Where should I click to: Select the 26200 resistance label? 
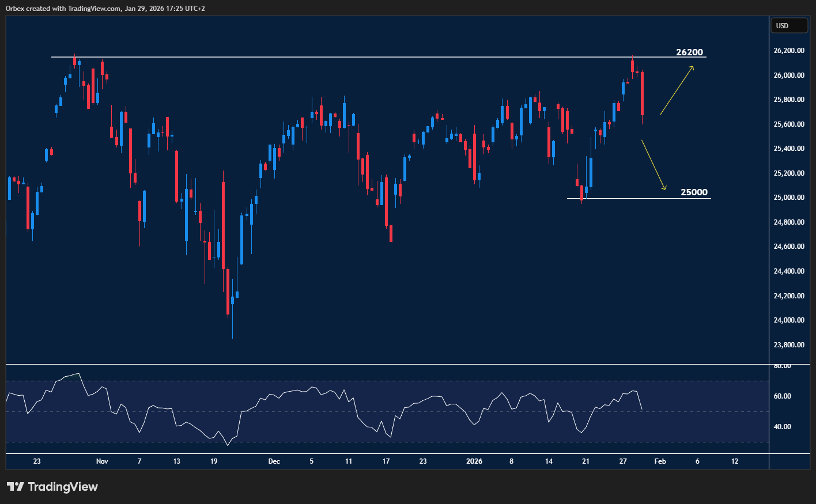[689, 52]
